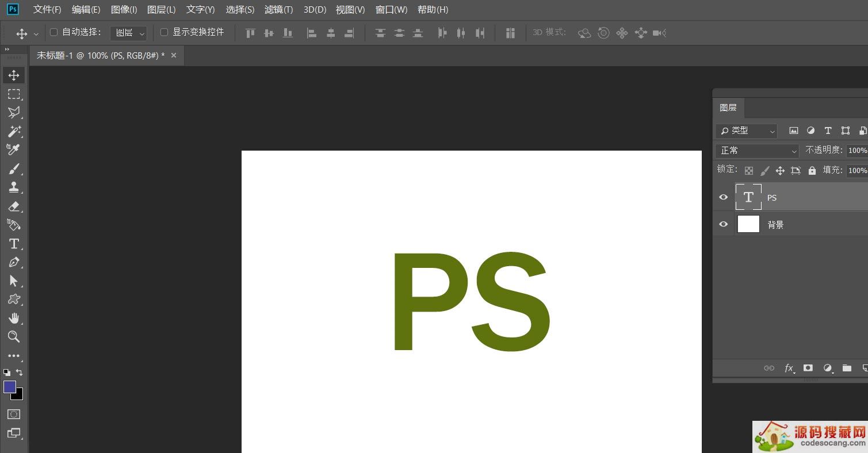Select the Move tool in the toolbox
The image size is (868, 453).
[x=14, y=75]
